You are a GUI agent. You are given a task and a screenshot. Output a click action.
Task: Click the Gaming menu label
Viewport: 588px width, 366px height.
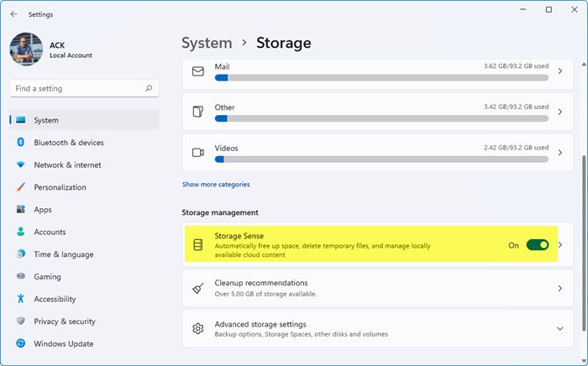(47, 276)
